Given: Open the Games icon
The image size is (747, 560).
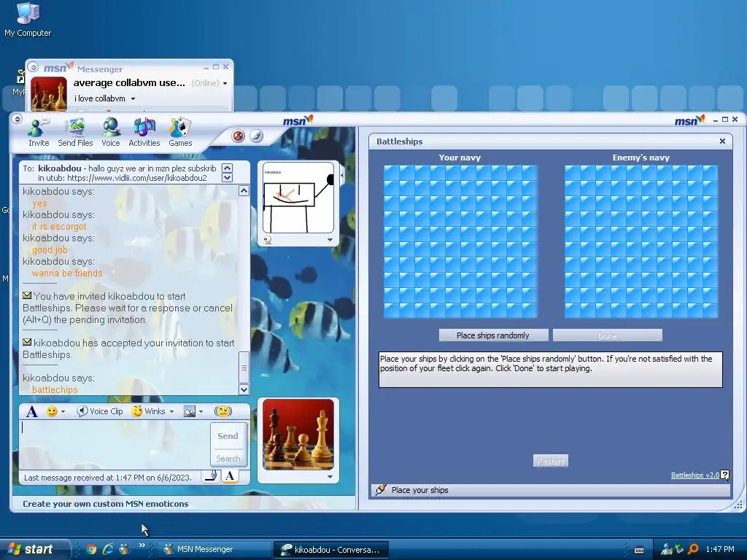Looking at the screenshot, I should click(x=180, y=132).
